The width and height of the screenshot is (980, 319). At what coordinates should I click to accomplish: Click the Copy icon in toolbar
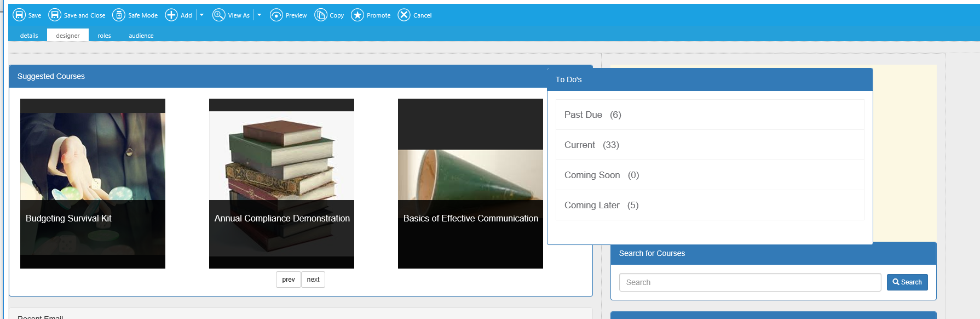pos(320,15)
